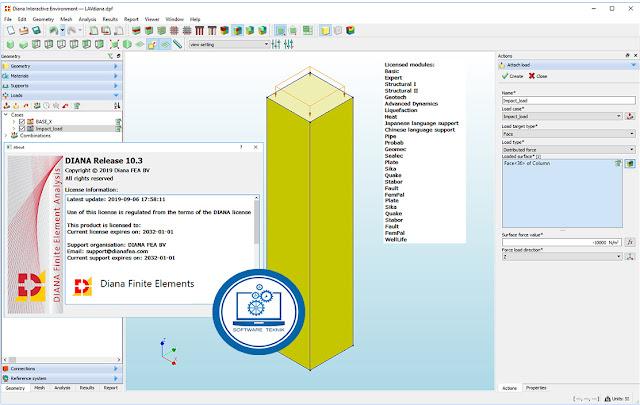Toggle the highlighted green grid plane icon

click(x=165, y=44)
